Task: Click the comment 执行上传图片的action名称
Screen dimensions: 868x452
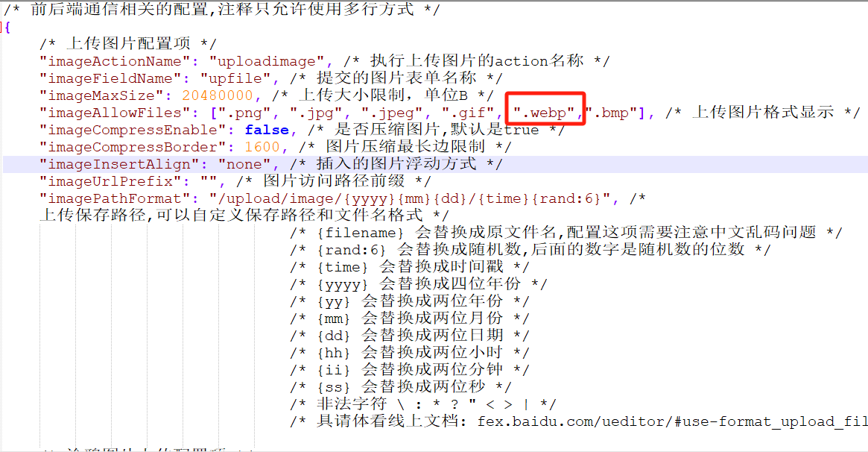Action: click(477, 60)
